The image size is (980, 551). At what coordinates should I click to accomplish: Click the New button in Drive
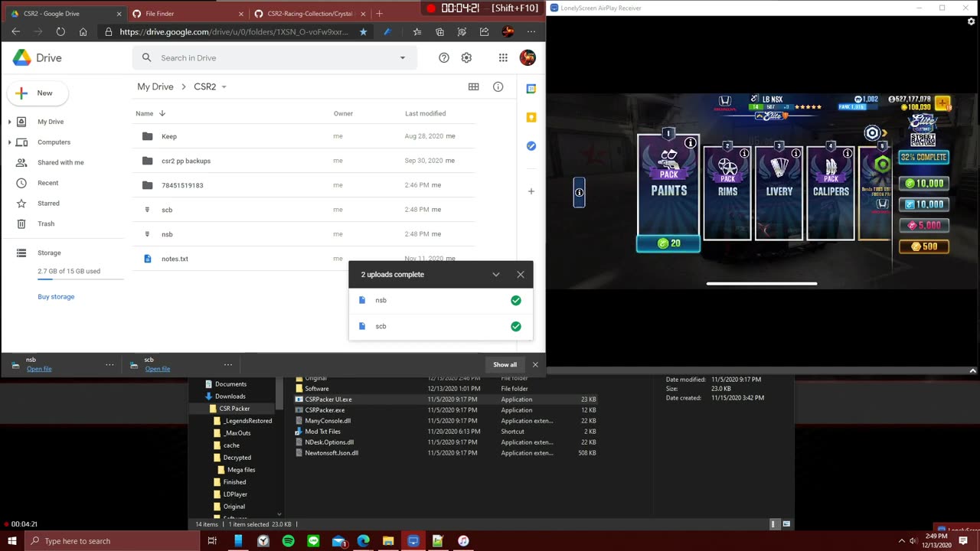tap(38, 93)
